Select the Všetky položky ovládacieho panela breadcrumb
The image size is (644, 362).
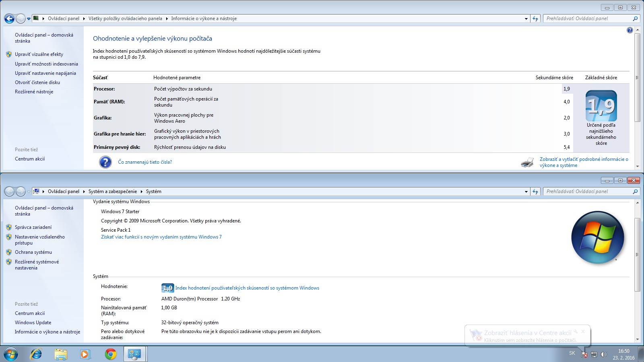(125, 19)
